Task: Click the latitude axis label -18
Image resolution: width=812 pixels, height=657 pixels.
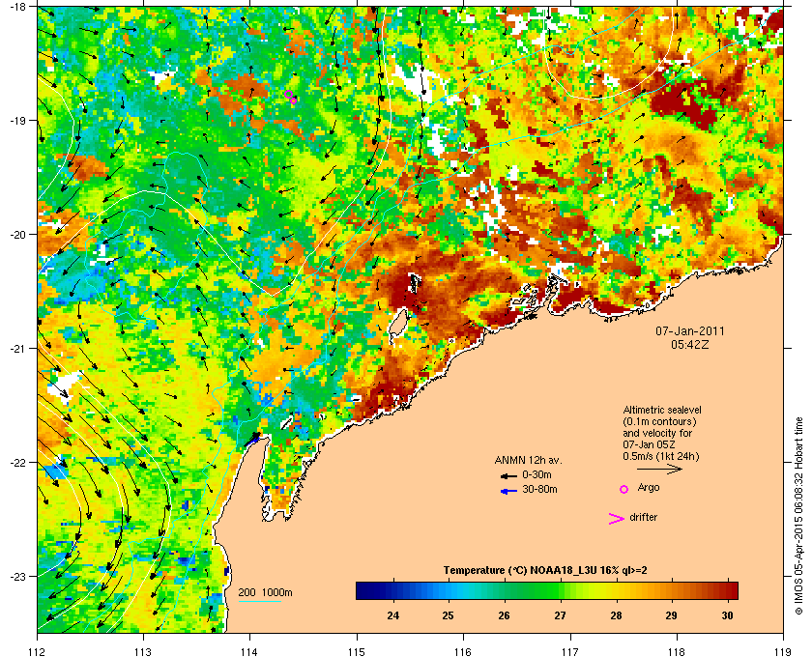Action: [17, 7]
